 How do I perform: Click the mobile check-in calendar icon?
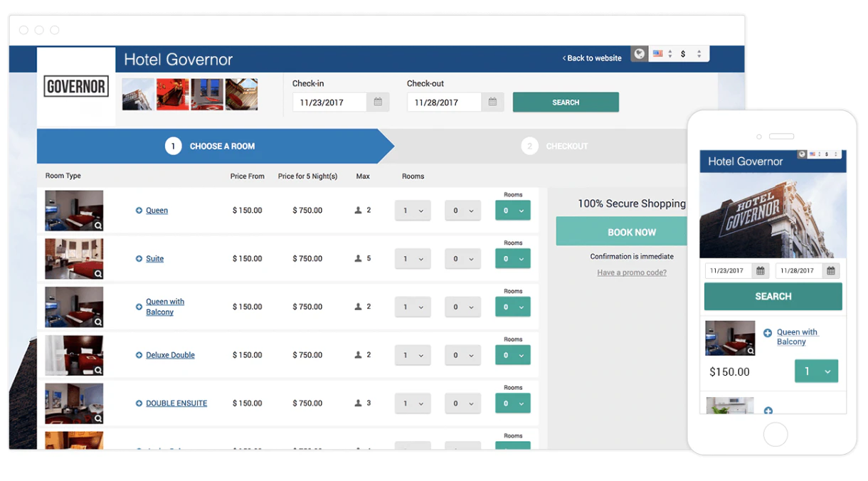coord(761,271)
